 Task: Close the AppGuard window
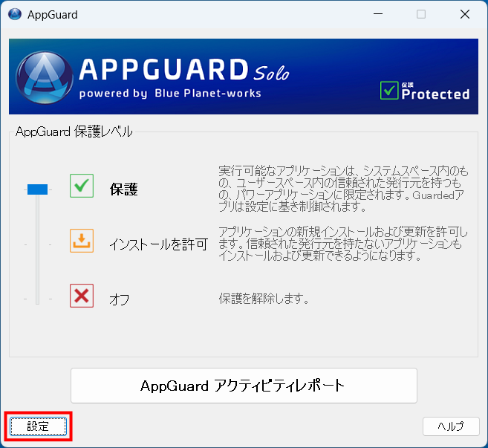pyautogui.click(x=464, y=15)
